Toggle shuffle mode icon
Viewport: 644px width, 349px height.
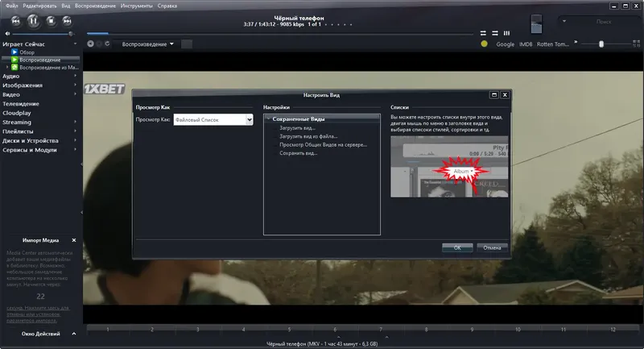point(495,33)
